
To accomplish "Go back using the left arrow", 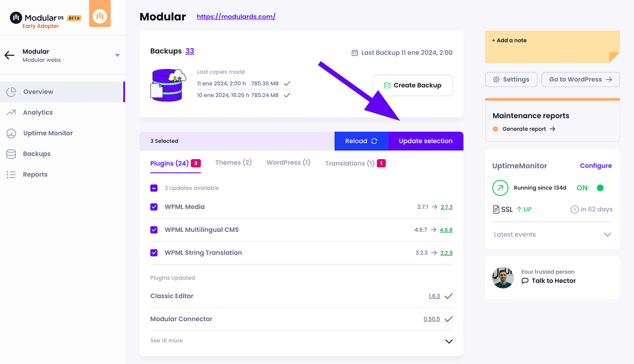I will [x=9, y=55].
